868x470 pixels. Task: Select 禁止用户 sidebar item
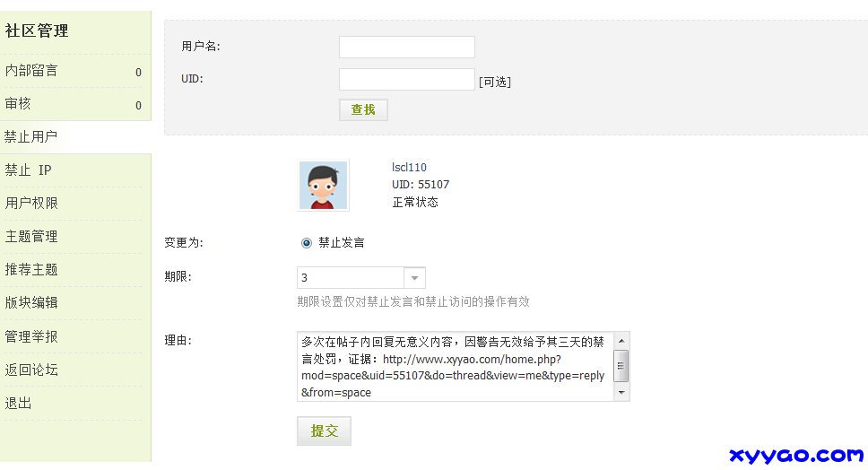(x=30, y=137)
